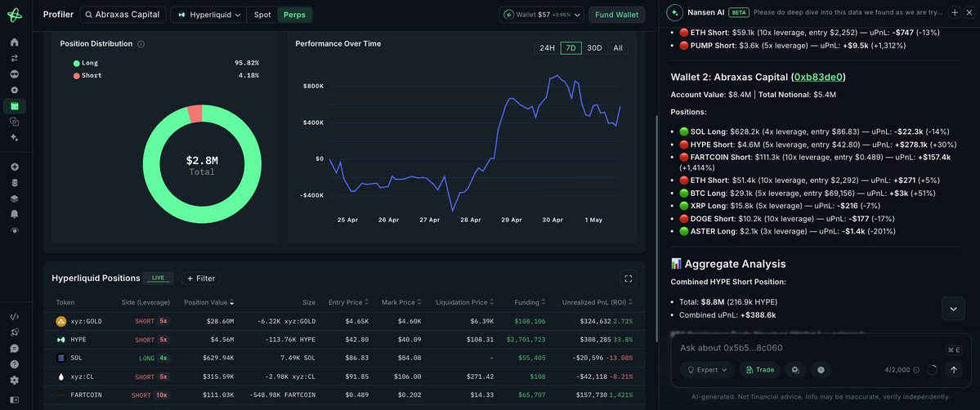This screenshot has width=980, height=410.
Task: Click the HYPE token row
Action: click(x=344, y=340)
